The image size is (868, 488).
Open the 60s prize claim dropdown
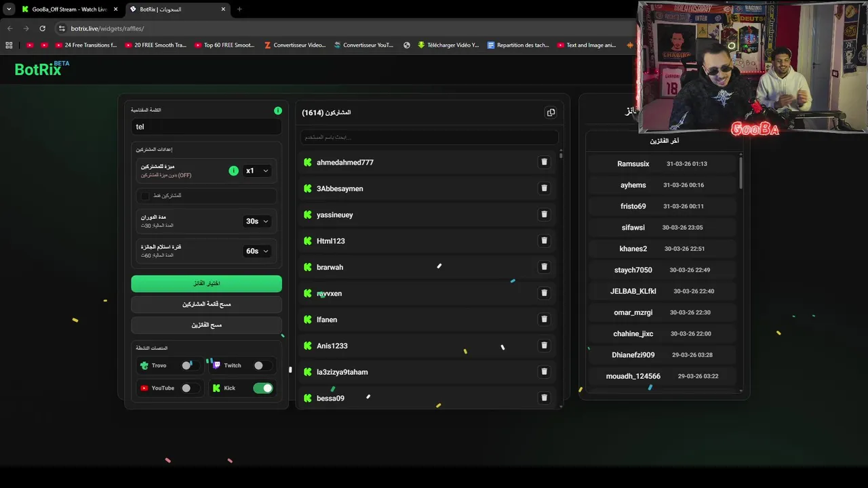click(x=257, y=251)
